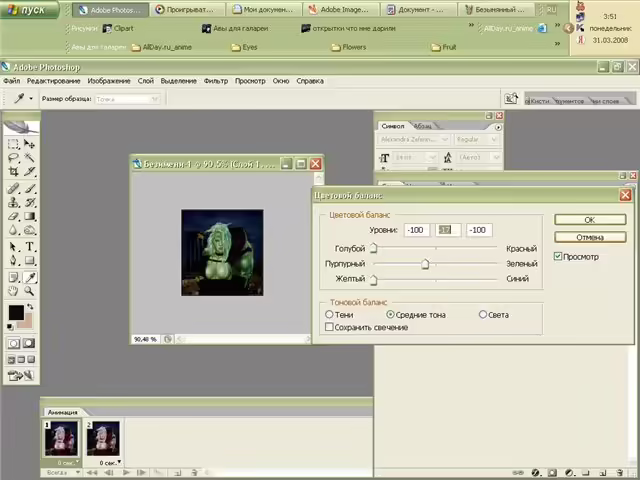Select the Тени radio button

coord(329,314)
